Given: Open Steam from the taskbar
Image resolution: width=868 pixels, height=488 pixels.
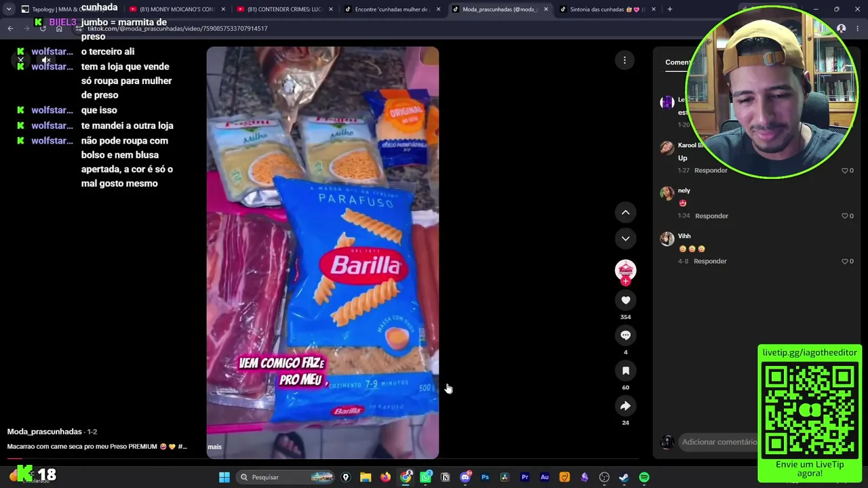Looking at the screenshot, I should pyautogui.click(x=624, y=477).
